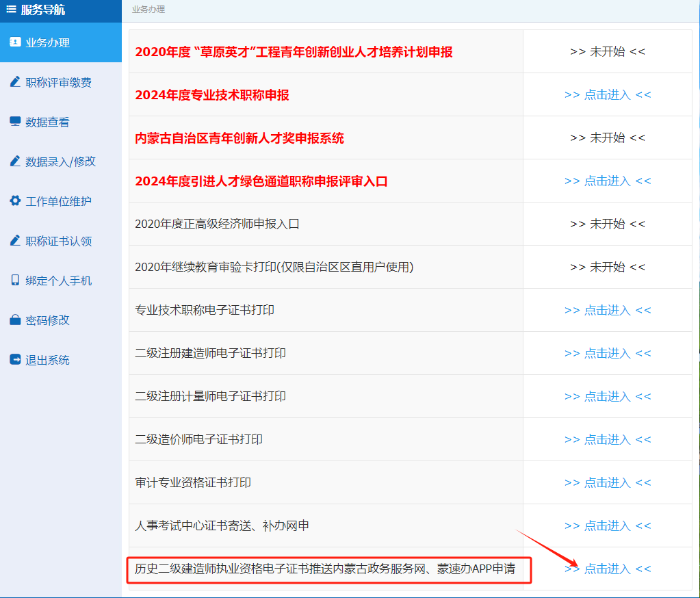Enter 二级注册建造师电子证书打印 link
The width and height of the screenshot is (700, 598).
[608, 354]
